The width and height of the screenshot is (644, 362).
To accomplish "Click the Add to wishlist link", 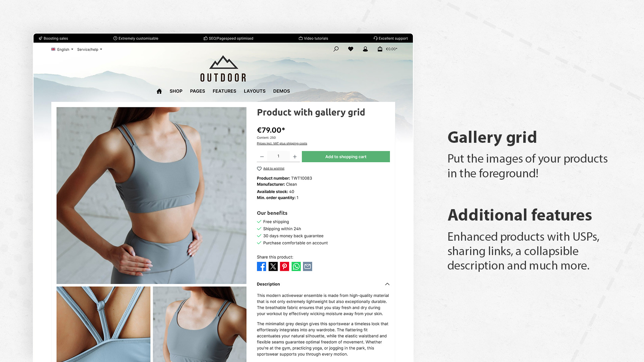I will [x=274, y=169].
